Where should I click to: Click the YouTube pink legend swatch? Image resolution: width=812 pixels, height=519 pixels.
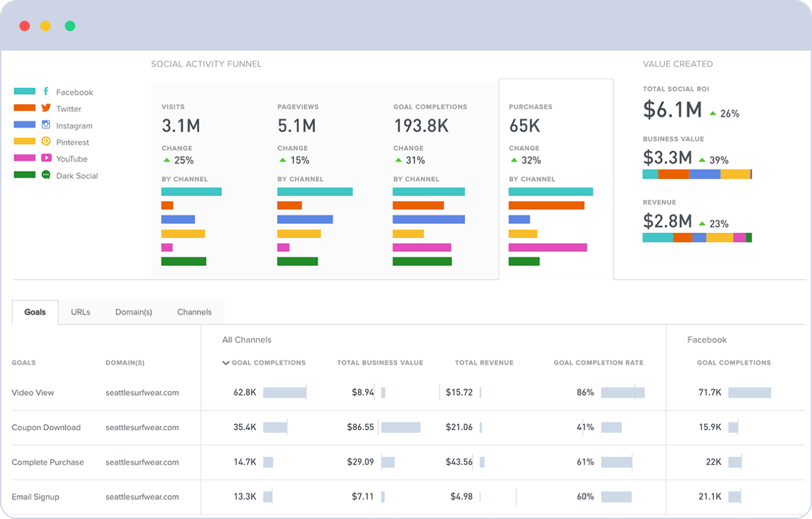25,158
